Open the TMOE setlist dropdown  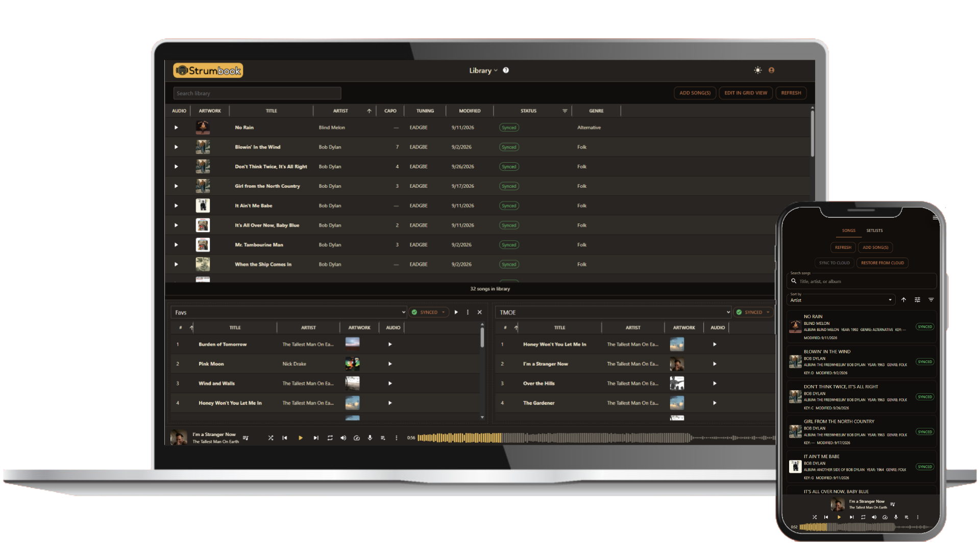614,312
